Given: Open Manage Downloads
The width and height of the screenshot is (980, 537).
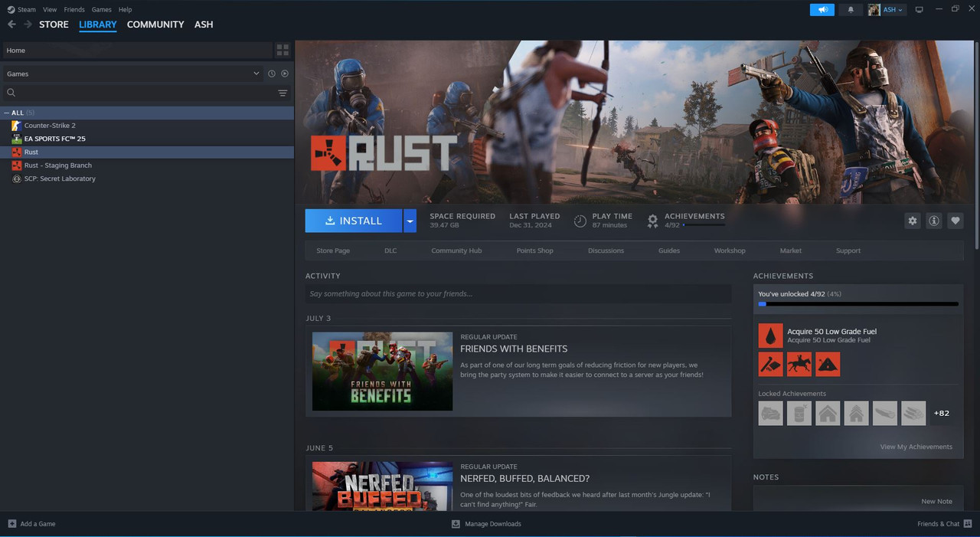Looking at the screenshot, I should [486, 524].
